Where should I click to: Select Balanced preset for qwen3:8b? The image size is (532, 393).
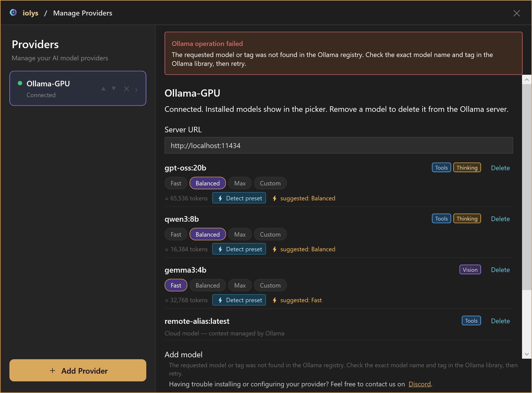[x=208, y=234]
